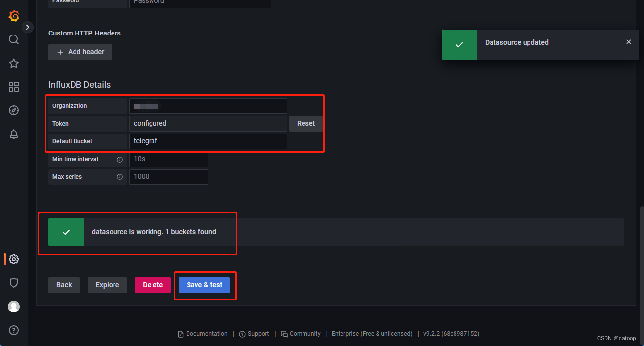Open the Support footer link

[x=254, y=334]
